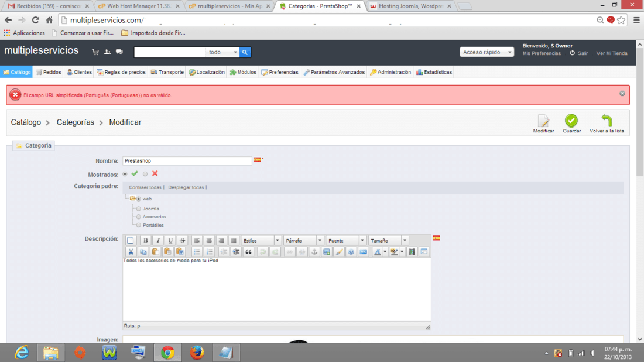Open the Estilos dropdown
The image size is (644, 362).
coord(261,240)
